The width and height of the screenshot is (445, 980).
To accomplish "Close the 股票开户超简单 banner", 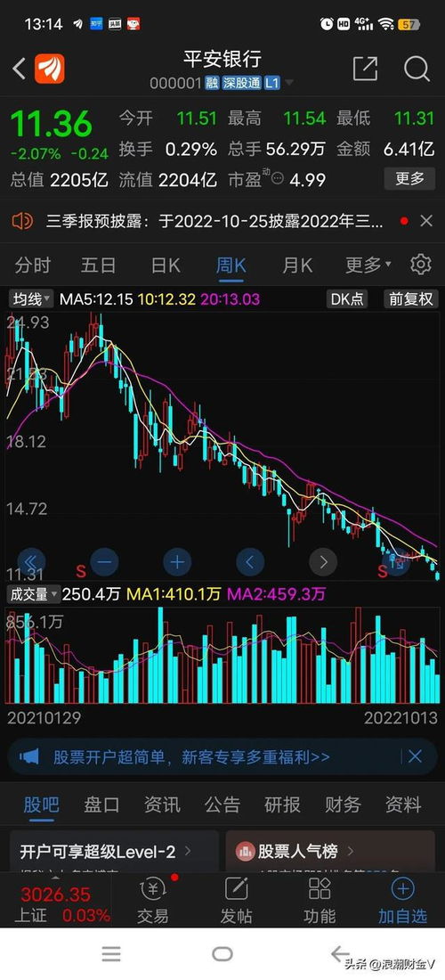I will click(x=415, y=757).
